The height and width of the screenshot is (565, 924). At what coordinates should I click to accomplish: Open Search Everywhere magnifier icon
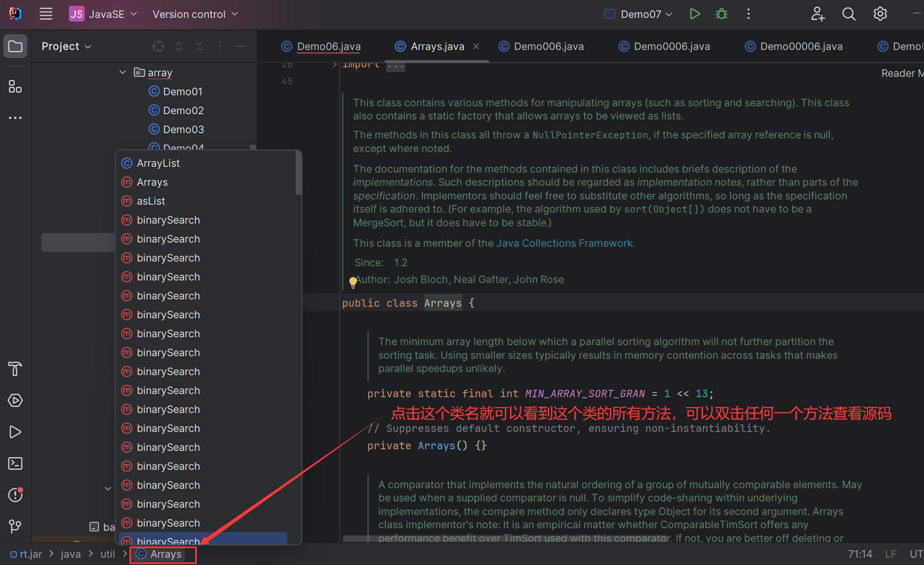(x=848, y=14)
